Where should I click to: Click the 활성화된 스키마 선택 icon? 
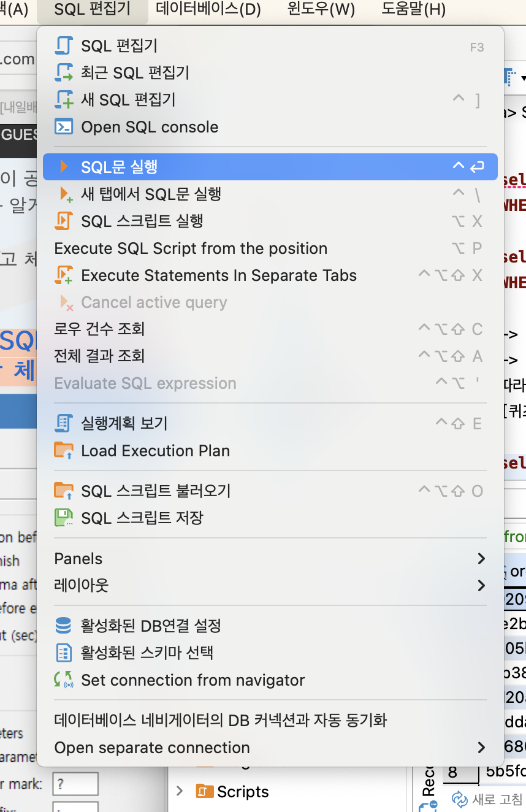64,653
